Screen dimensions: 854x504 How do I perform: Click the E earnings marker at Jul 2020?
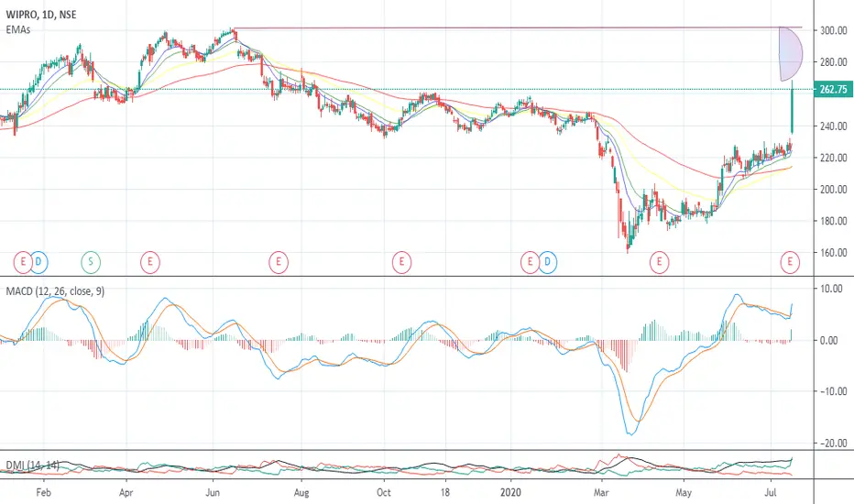(x=790, y=262)
